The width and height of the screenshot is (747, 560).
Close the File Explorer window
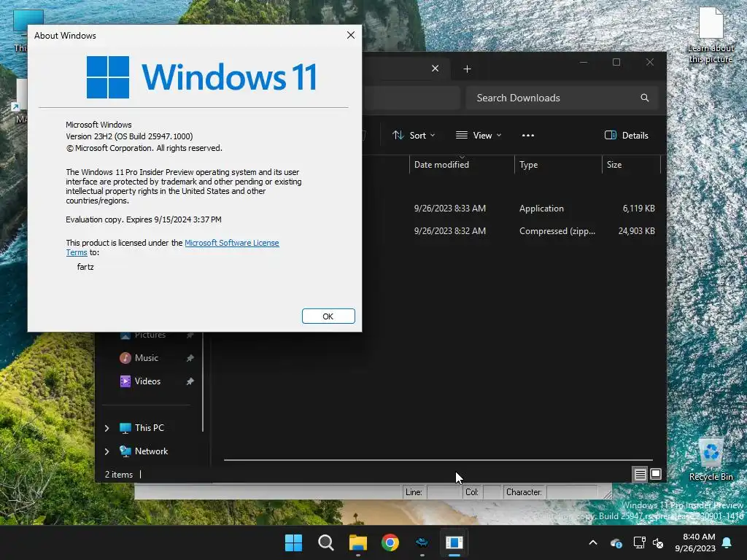[650, 63]
